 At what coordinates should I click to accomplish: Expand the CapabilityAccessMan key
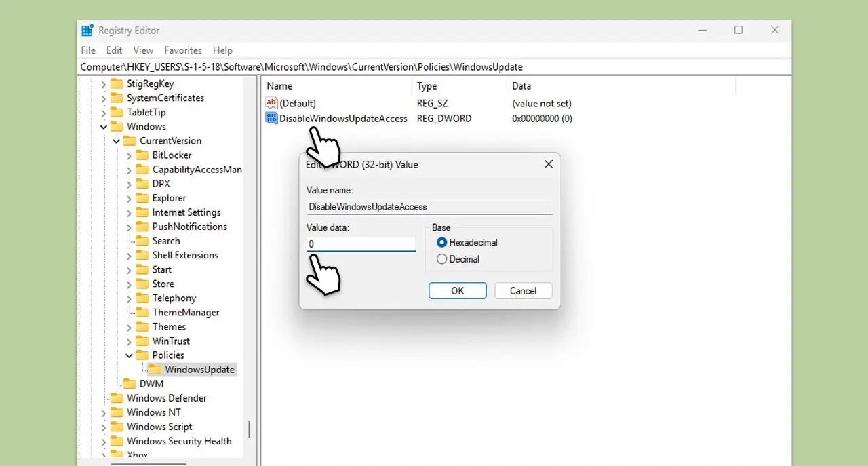pyautogui.click(x=129, y=169)
